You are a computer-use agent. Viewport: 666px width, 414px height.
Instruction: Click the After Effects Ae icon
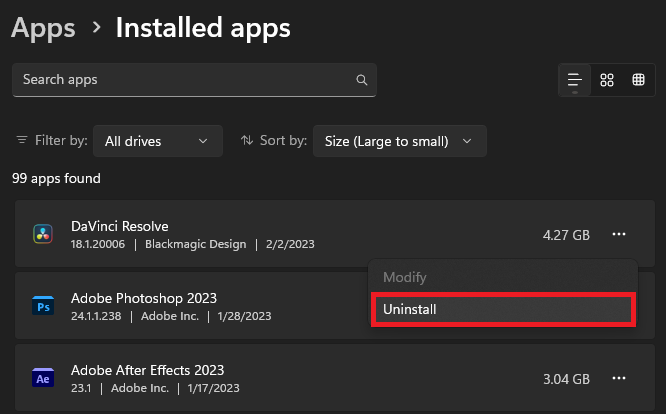tap(43, 379)
